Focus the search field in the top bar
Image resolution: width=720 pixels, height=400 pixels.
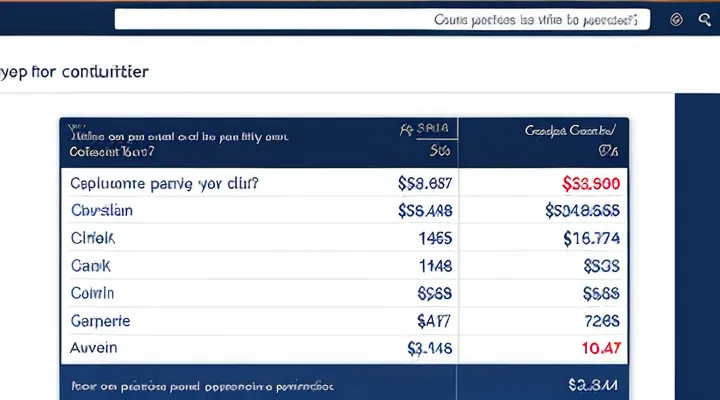pyautogui.click(x=382, y=19)
